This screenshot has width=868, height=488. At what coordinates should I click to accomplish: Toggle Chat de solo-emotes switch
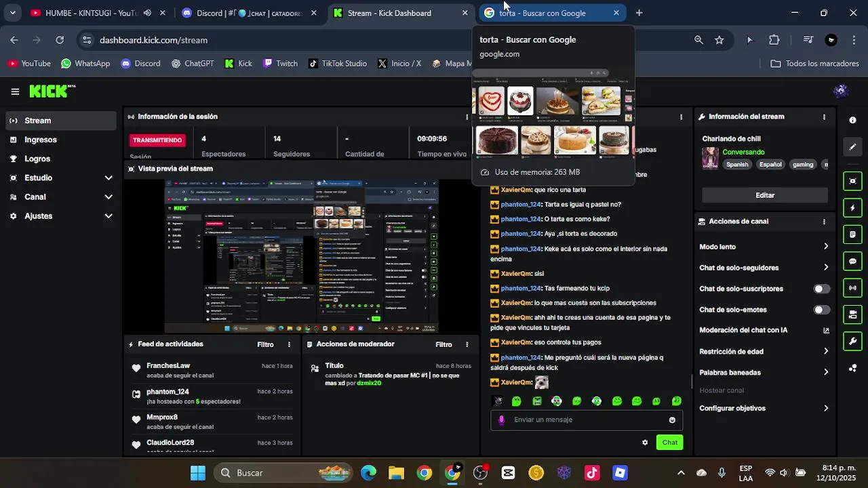(x=821, y=310)
